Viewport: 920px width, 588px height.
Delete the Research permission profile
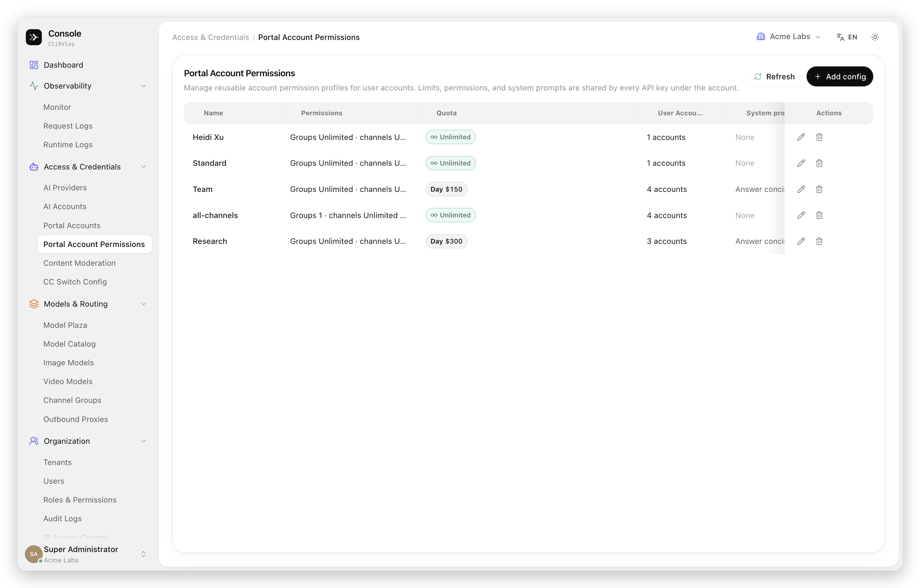pyautogui.click(x=819, y=241)
